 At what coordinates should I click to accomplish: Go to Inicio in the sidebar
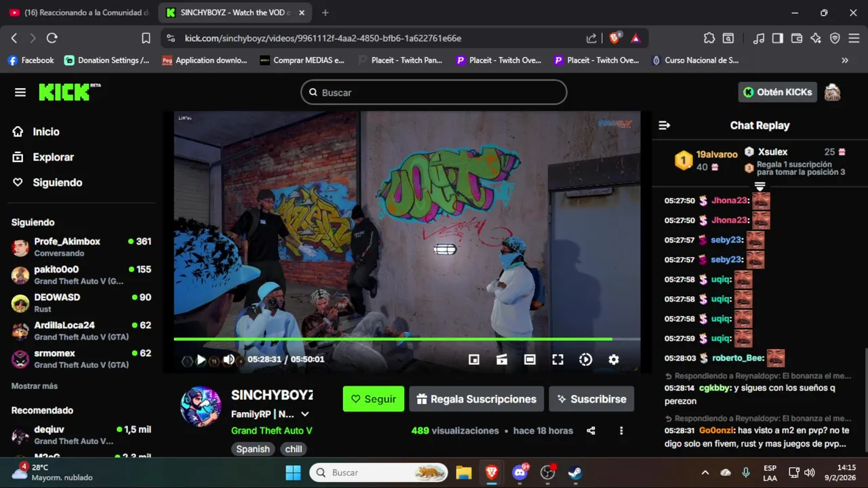37,131
